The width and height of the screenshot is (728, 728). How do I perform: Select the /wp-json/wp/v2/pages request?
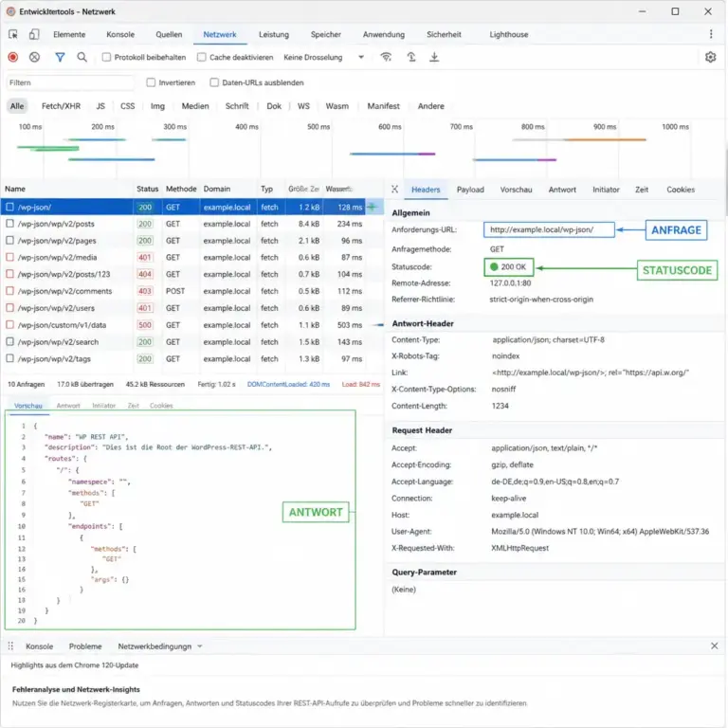click(191, 241)
